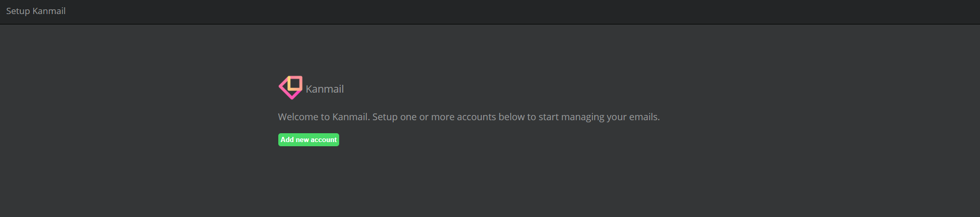
Task: Click the word 'Add' on the green button
Action: tap(287, 139)
